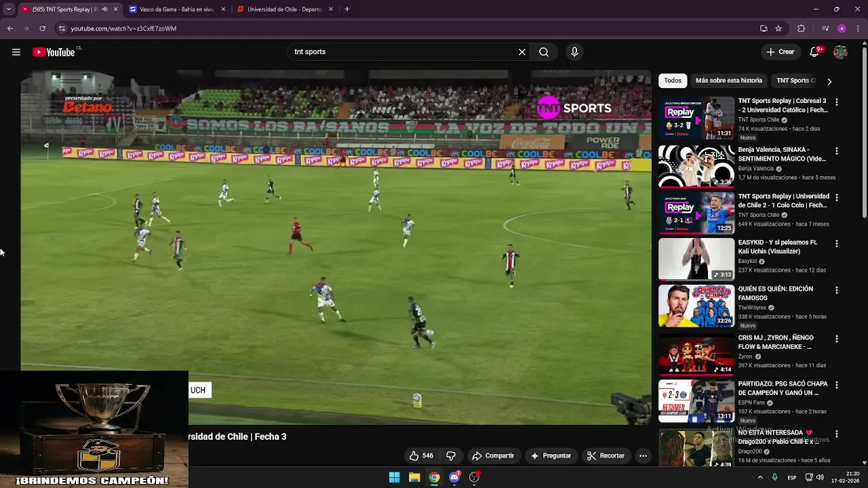Show hidden system tray icons
The height and width of the screenshot is (488, 868).
760,478
